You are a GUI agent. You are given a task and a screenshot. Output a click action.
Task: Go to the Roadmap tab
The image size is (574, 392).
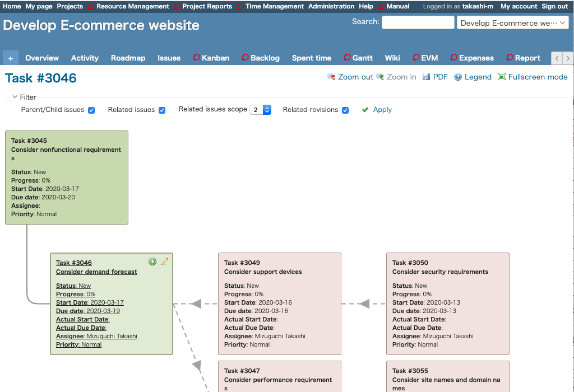coord(128,58)
